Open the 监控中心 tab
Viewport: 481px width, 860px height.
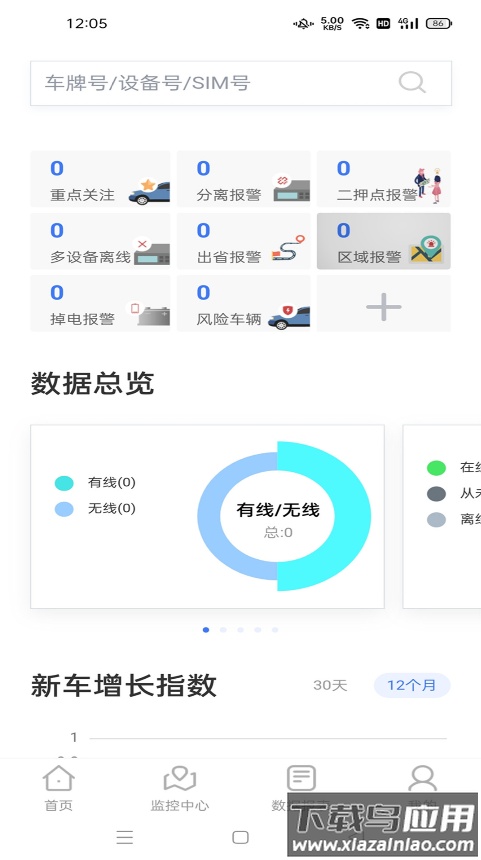tap(180, 789)
